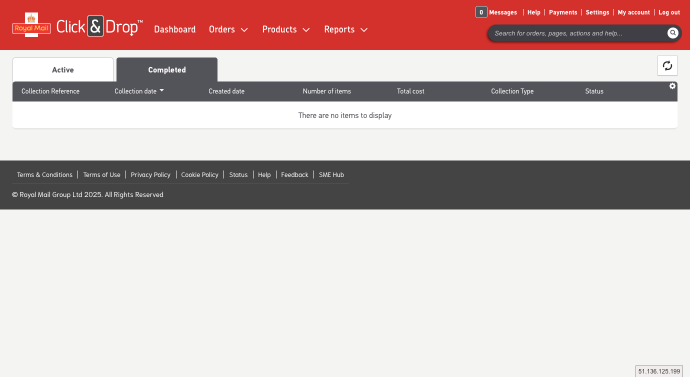
Task: Click the Created date column header
Action: 227,91
